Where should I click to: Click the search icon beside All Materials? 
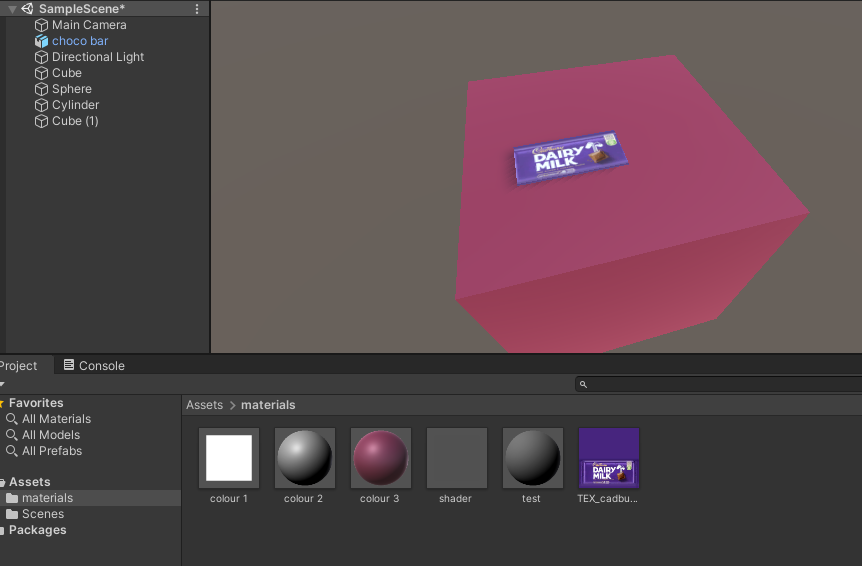(x=12, y=419)
